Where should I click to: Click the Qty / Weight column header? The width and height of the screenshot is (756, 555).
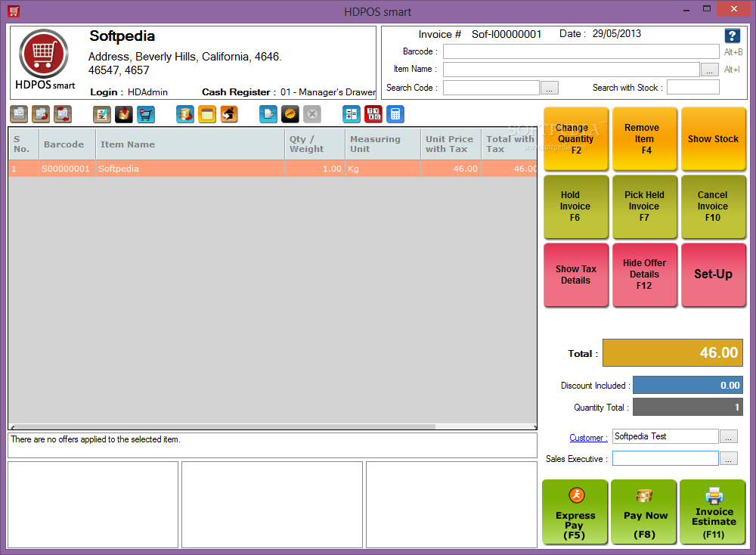coord(314,144)
